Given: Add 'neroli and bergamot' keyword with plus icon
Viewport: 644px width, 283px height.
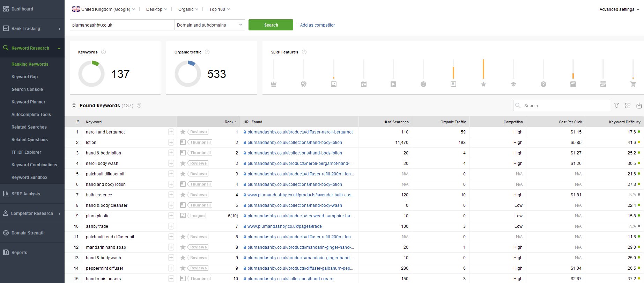Looking at the screenshot, I should (171, 132).
